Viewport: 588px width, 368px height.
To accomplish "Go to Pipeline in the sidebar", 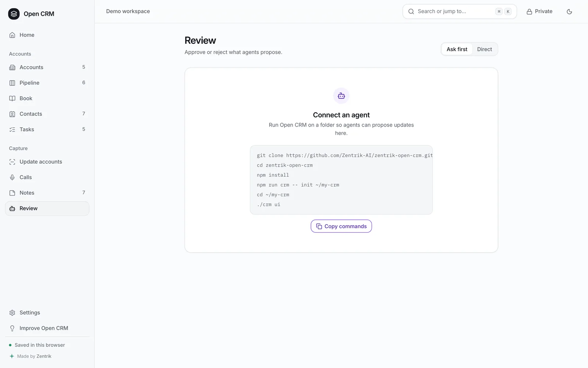I will pos(47,83).
